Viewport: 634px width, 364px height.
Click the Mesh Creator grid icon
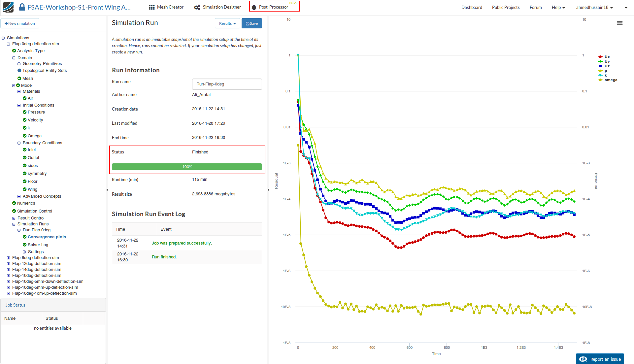151,7
